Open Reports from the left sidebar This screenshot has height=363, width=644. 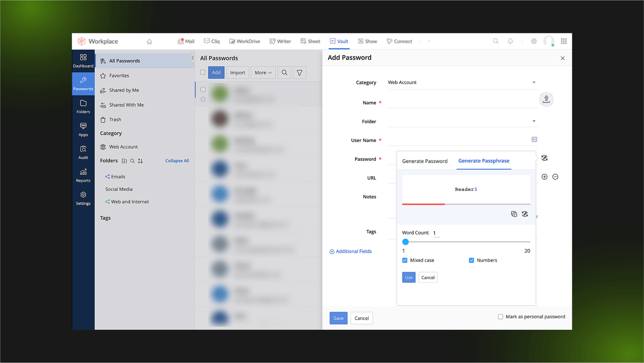[83, 175]
